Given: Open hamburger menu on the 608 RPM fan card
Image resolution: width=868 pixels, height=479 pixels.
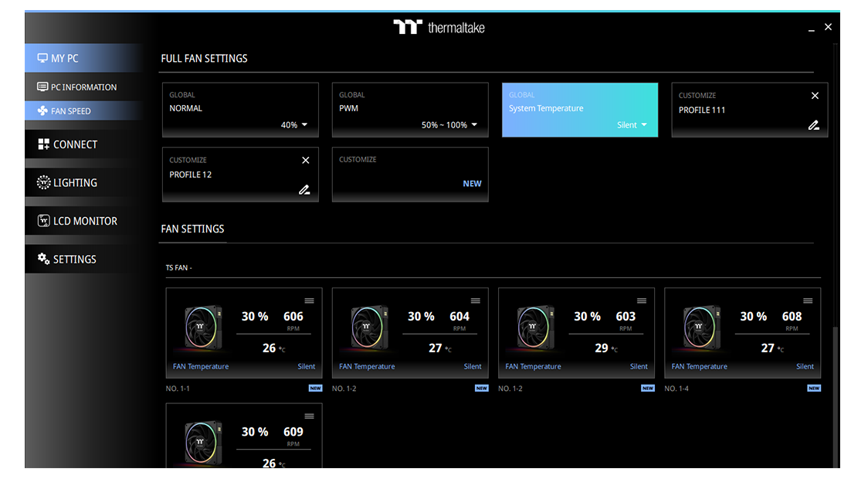Looking at the screenshot, I should tap(808, 301).
